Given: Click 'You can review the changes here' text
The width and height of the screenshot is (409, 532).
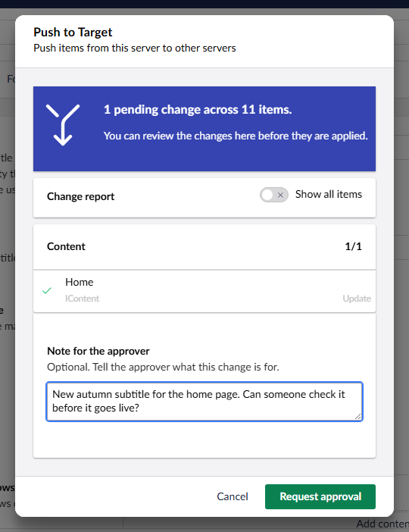Looking at the screenshot, I should (236, 136).
